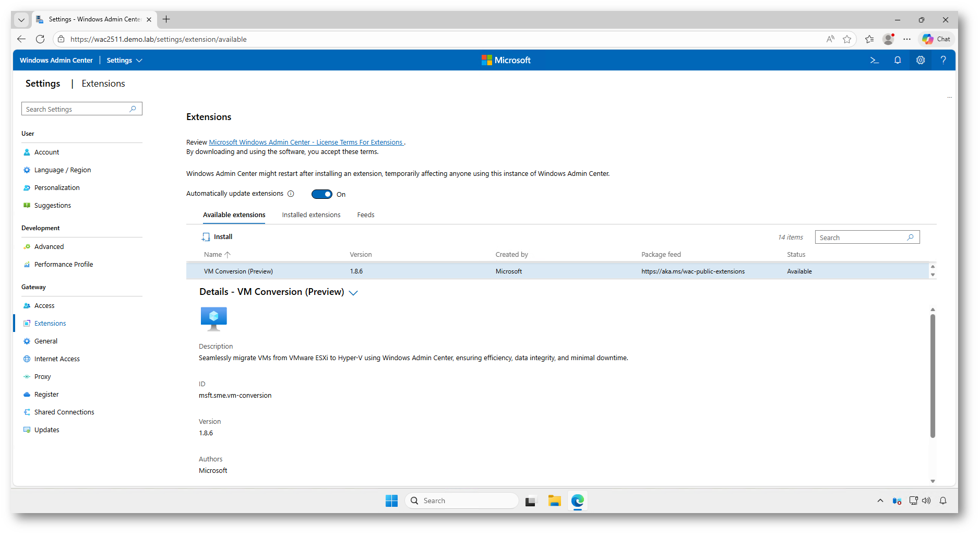Switch to the Installed extensions tab
This screenshot has width=980, height=535.
click(311, 215)
